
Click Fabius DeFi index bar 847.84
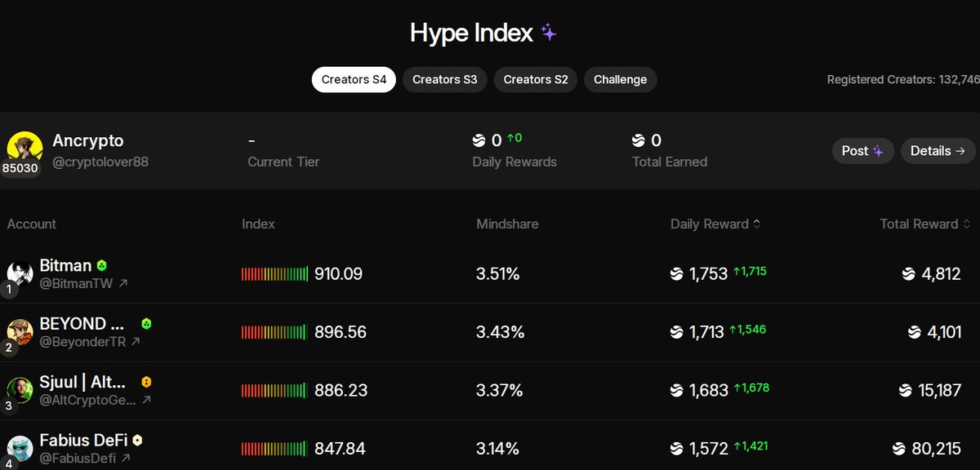(x=275, y=448)
